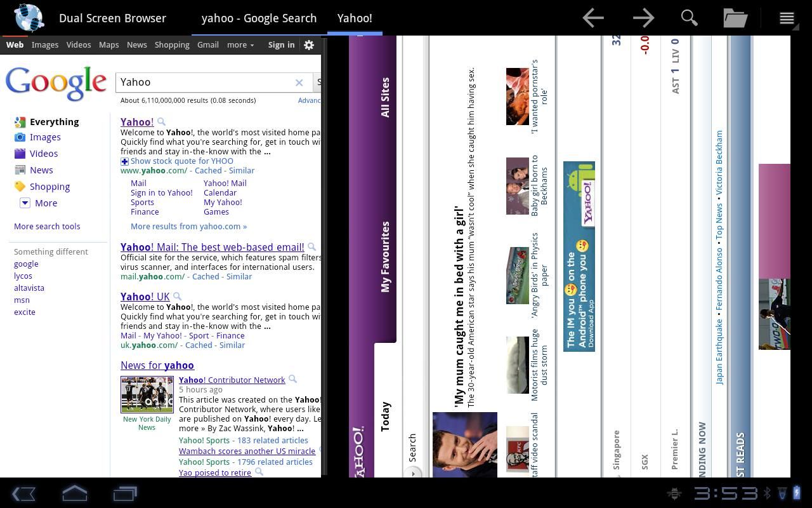The width and height of the screenshot is (812, 508).
Task: Open bookmarks with the folder icon
Action: tap(735, 18)
